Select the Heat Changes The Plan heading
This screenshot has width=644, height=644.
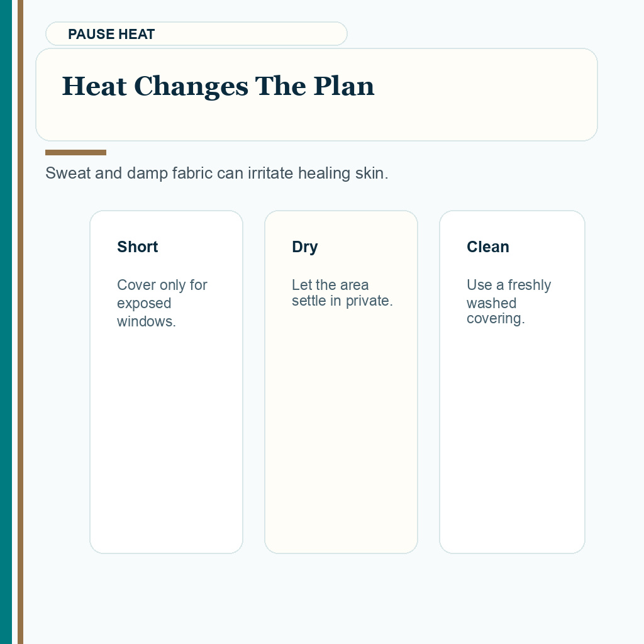(x=218, y=86)
